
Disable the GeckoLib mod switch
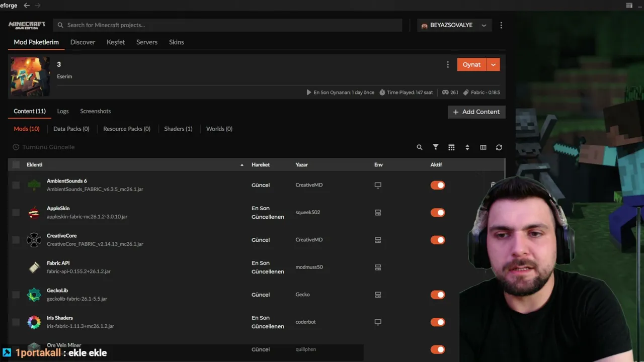[438, 295]
